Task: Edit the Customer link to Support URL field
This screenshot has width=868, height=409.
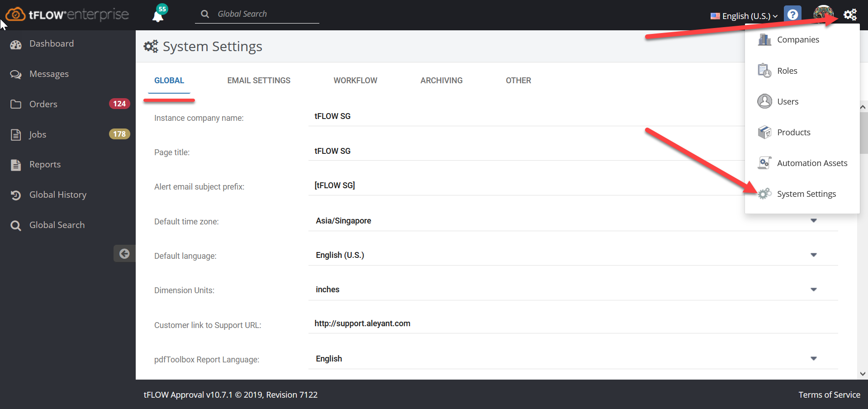Action: point(573,323)
